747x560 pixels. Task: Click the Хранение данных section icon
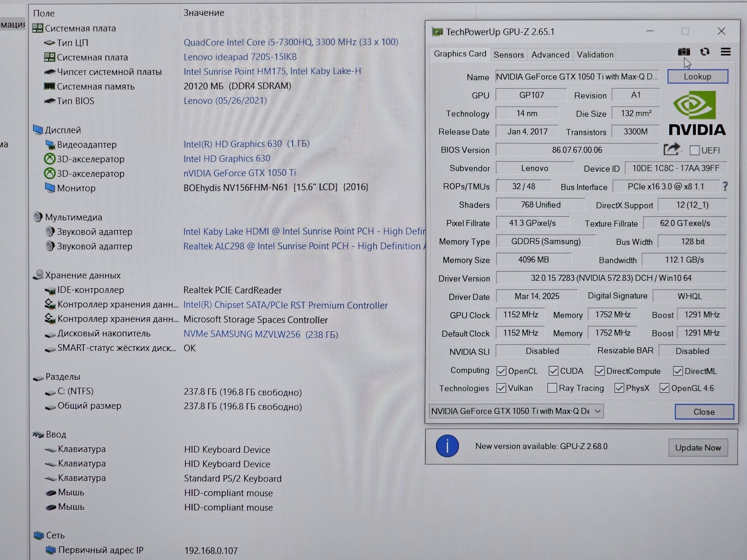tap(38, 275)
